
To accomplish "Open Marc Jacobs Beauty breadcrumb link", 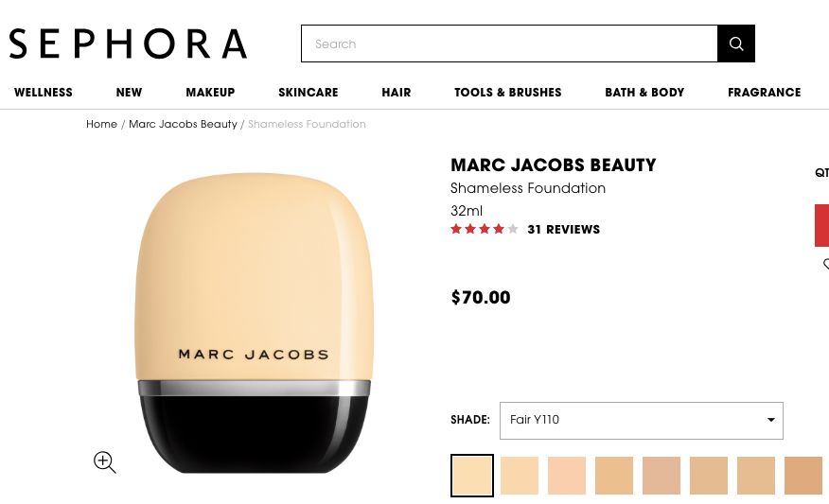I will point(183,124).
